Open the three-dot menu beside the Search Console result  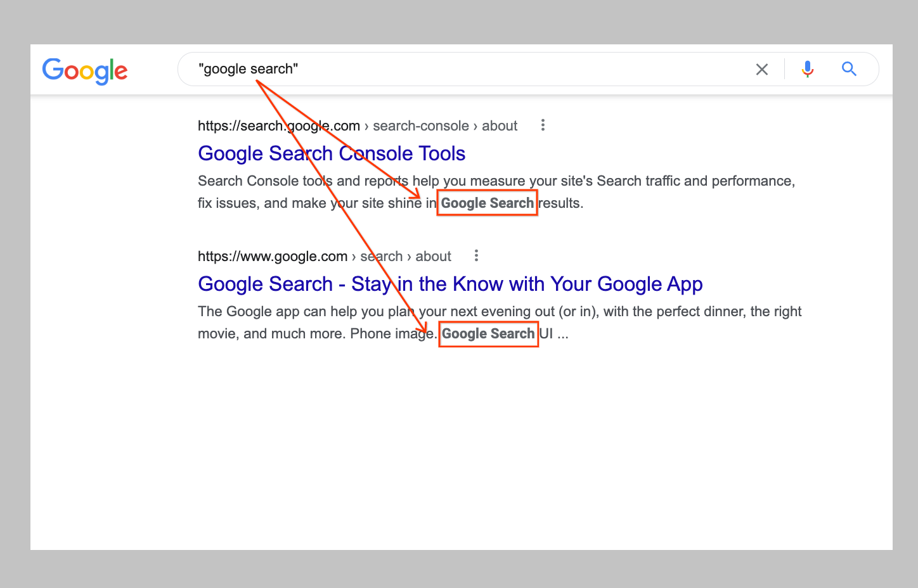point(543,125)
